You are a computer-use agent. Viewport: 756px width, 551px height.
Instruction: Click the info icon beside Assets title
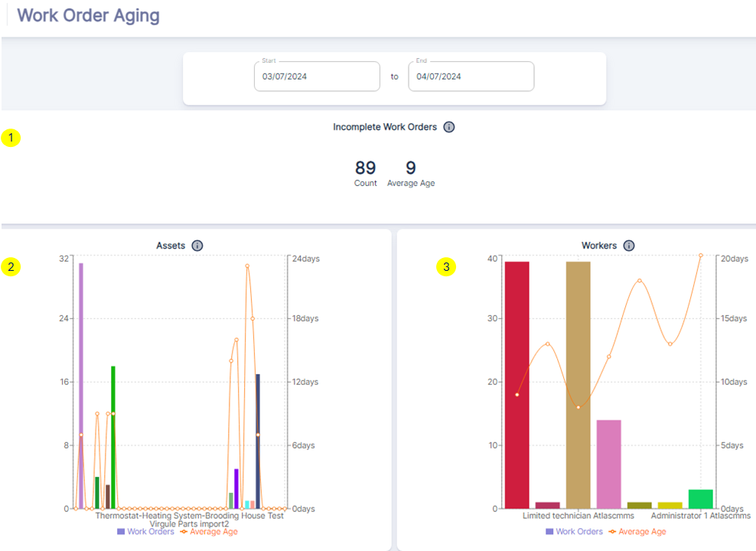tap(197, 246)
